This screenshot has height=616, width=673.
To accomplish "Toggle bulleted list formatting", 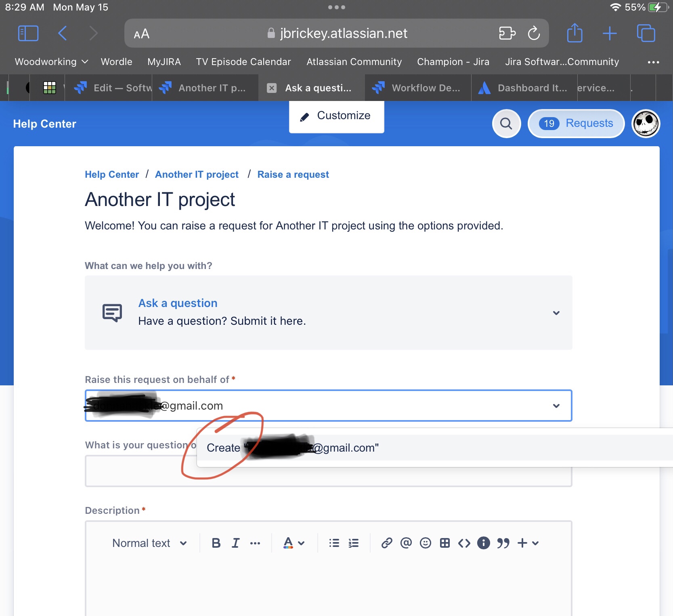I will [x=334, y=543].
